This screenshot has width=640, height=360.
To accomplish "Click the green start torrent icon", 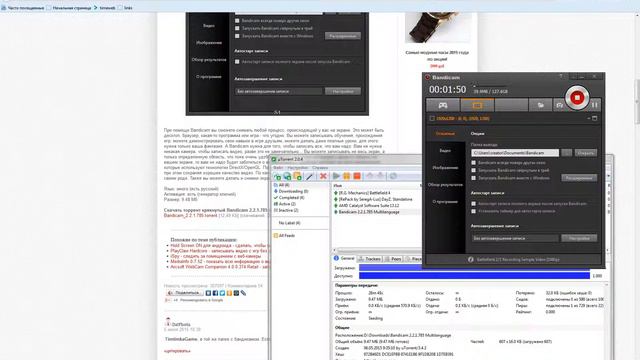I will click(336, 176).
